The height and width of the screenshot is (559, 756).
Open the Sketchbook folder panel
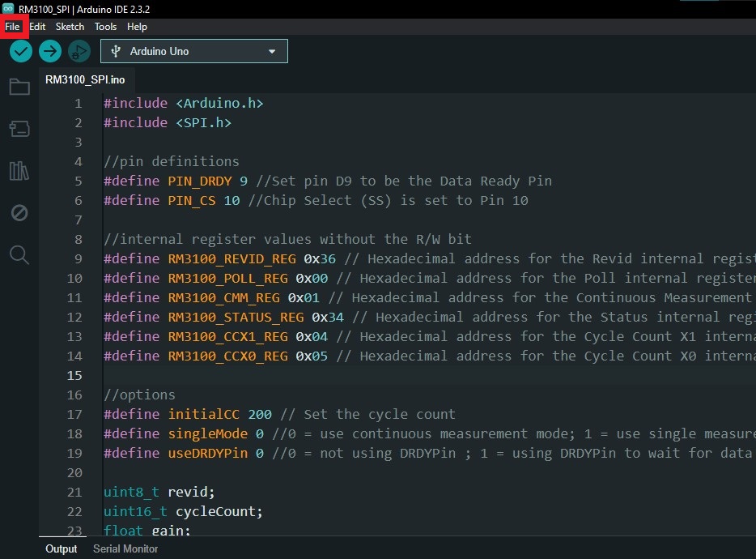point(19,87)
